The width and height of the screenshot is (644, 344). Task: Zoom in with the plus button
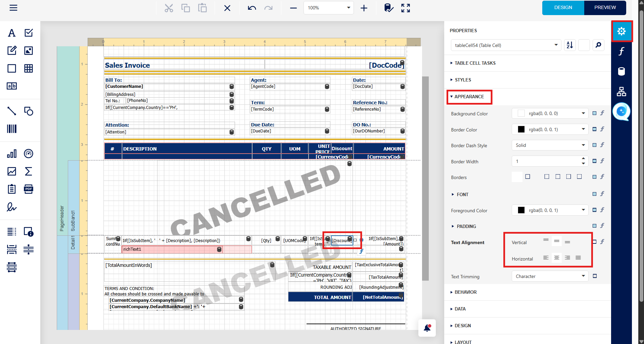tap(364, 8)
